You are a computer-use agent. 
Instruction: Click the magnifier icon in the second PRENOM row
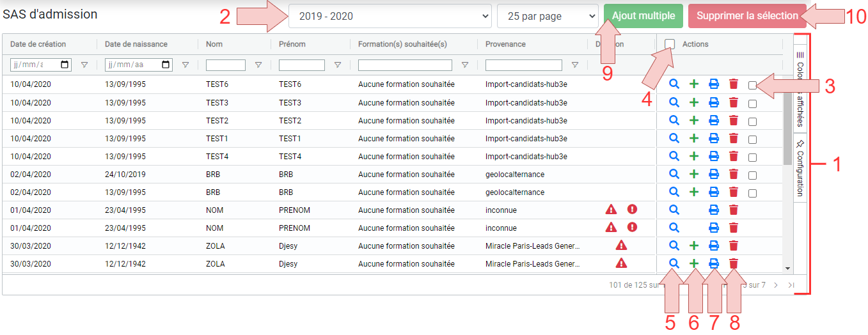click(x=674, y=227)
